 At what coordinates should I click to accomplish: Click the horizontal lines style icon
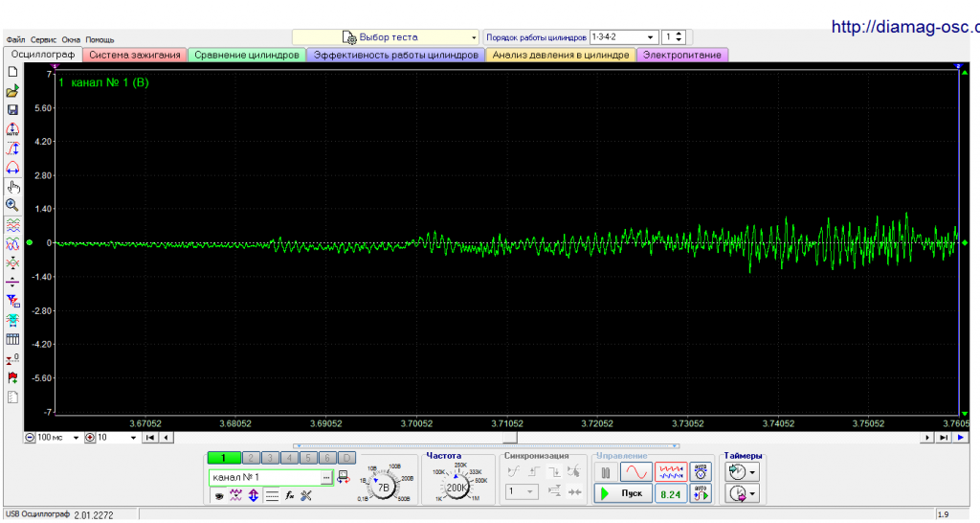pyautogui.click(x=272, y=495)
